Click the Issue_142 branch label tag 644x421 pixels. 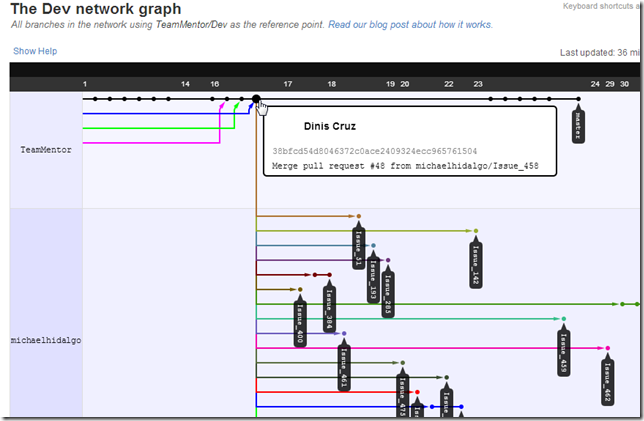[x=475, y=264]
